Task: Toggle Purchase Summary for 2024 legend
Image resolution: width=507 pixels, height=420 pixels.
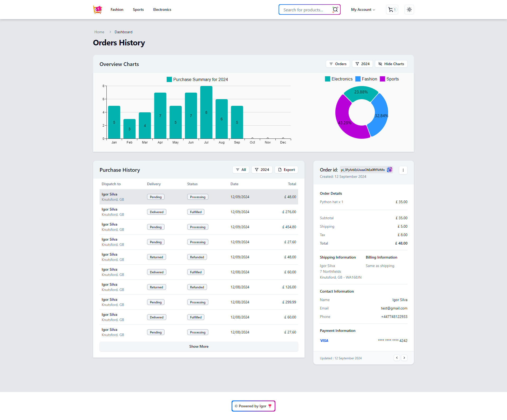Action: (197, 79)
